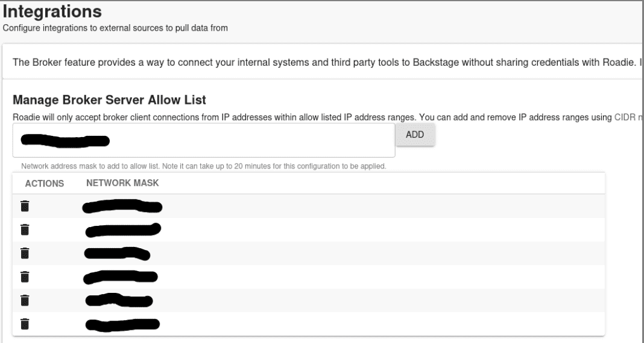Select the first redacted network mask value
644x343 pixels.
coord(122,206)
